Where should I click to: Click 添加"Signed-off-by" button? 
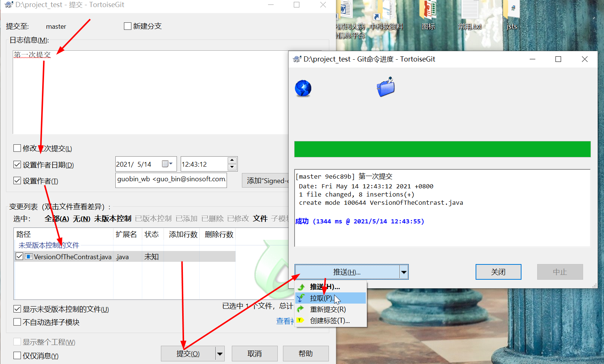click(265, 181)
